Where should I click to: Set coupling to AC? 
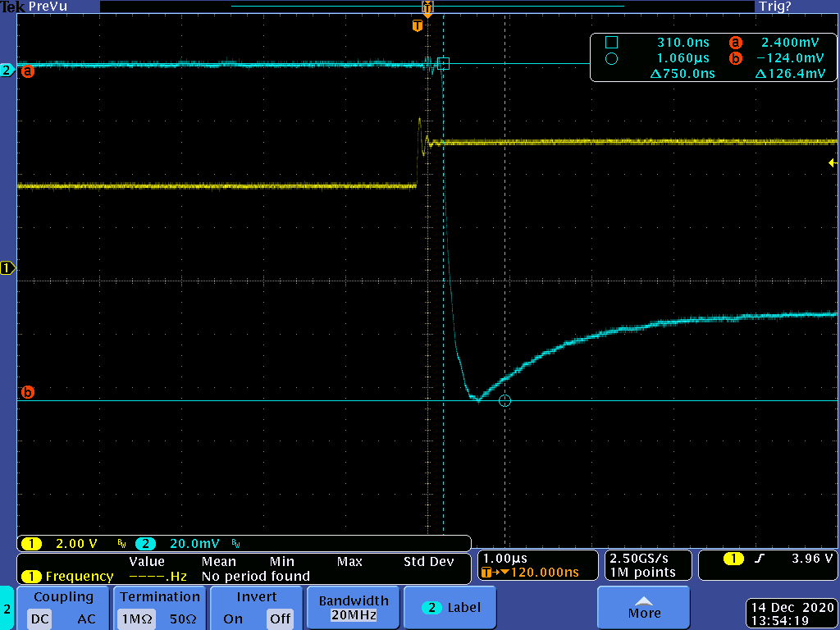pyautogui.click(x=86, y=619)
